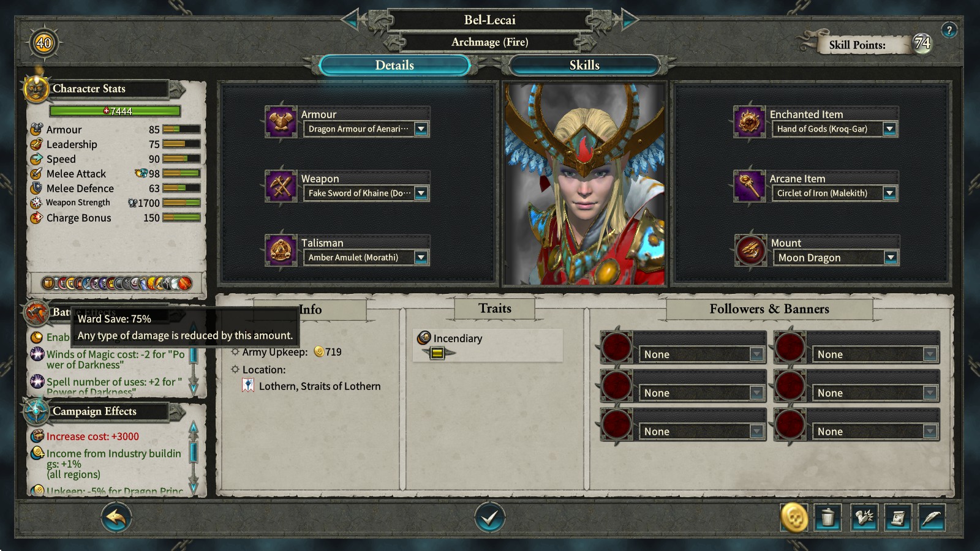Click the Talisman slot icon
Viewport: 980px width, 551px height.
coord(281,250)
